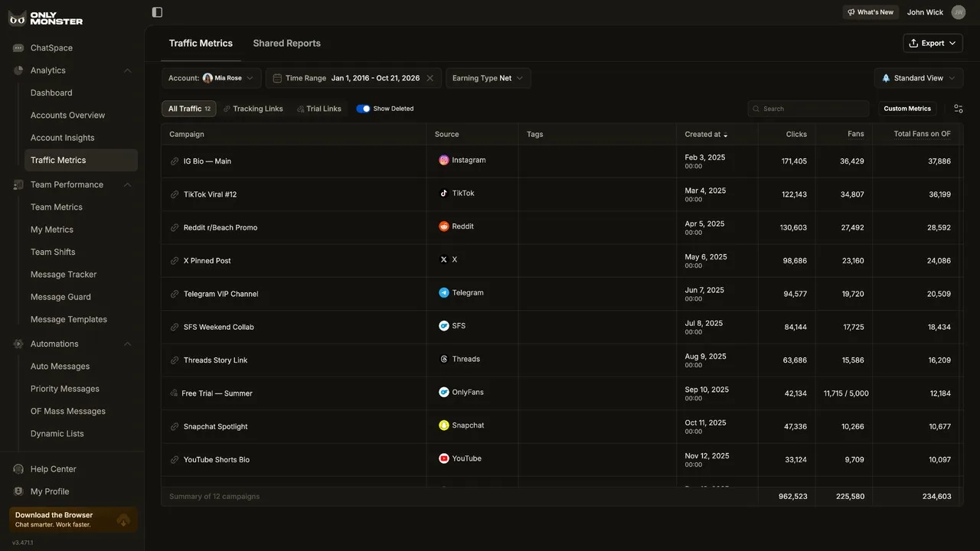The height and width of the screenshot is (551, 980).
Task: Click the YouTube source icon
Action: (444, 458)
